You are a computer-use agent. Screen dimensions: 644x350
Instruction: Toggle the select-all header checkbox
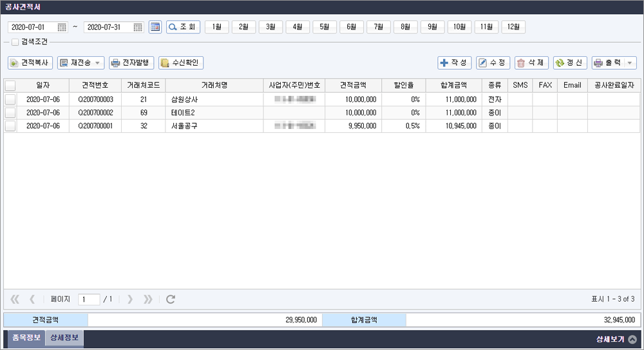[x=10, y=86]
